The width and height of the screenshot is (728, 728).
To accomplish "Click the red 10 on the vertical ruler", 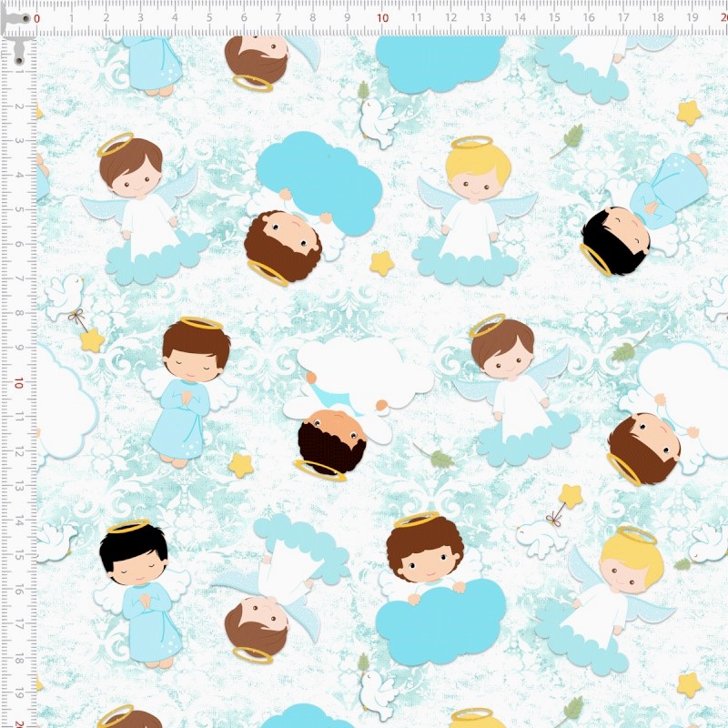I will 18,383.
